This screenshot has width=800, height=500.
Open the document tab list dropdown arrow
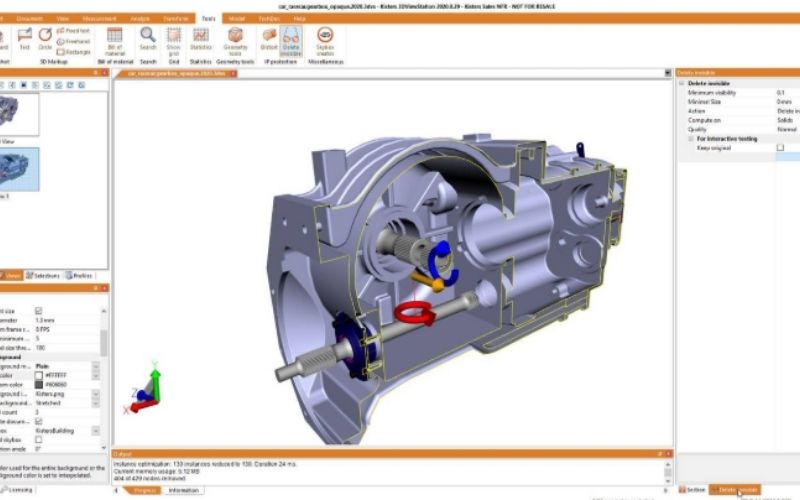668,73
